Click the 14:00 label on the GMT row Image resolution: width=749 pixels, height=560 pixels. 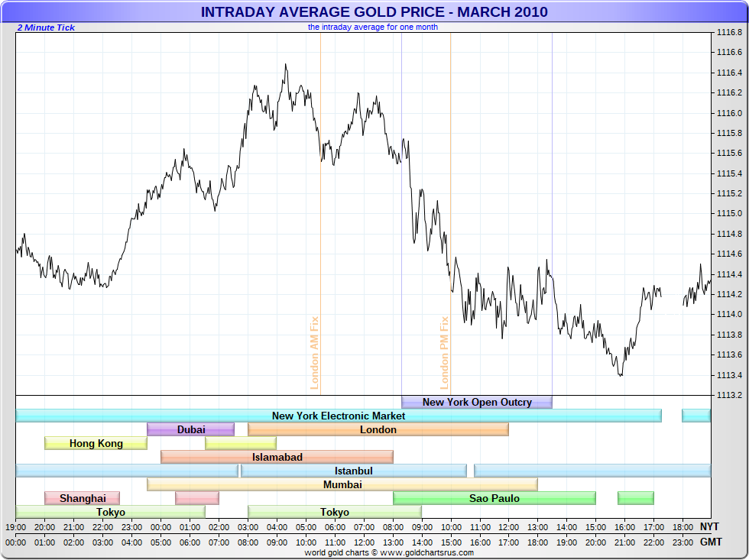point(422,543)
